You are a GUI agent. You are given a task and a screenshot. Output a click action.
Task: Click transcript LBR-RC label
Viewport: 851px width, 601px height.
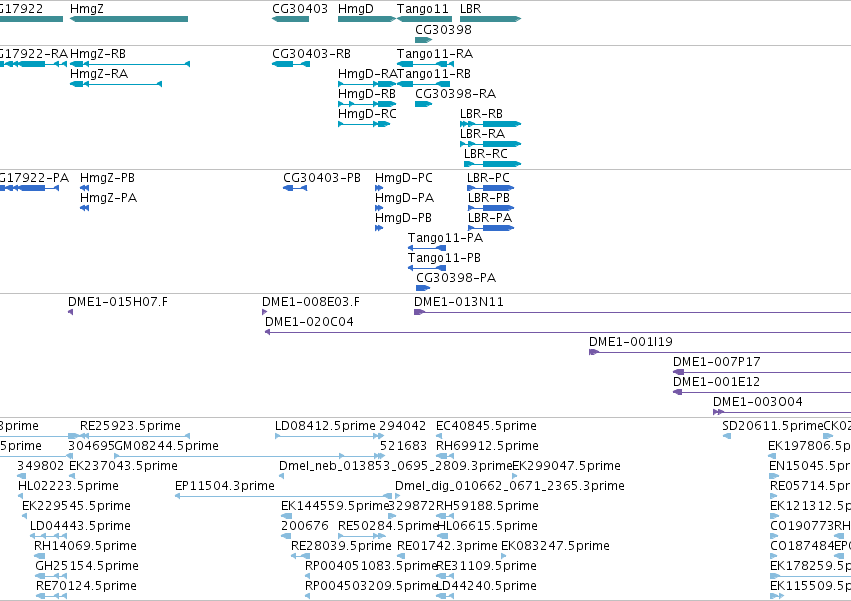(x=486, y=154)
